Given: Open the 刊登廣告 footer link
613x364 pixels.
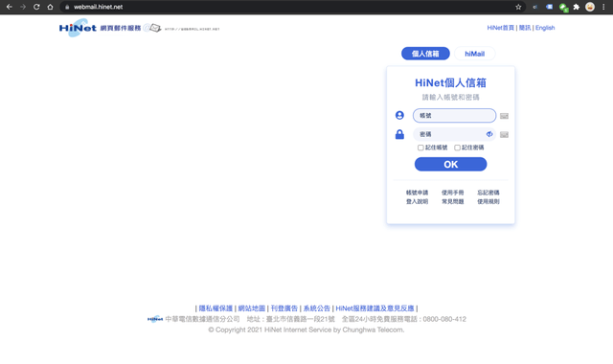Looking at the screenshot, I should (x=284, y=308).
